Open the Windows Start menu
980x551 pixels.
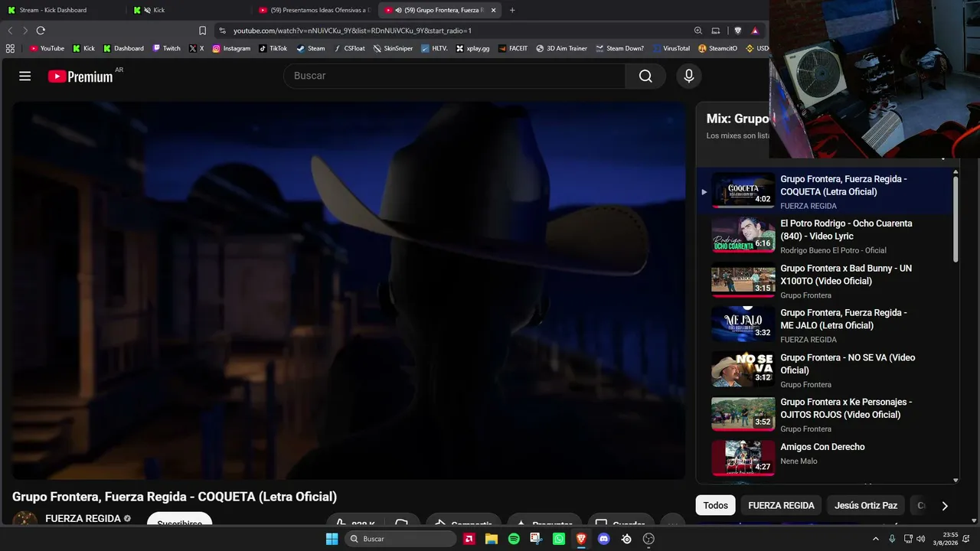click(332, 539)
